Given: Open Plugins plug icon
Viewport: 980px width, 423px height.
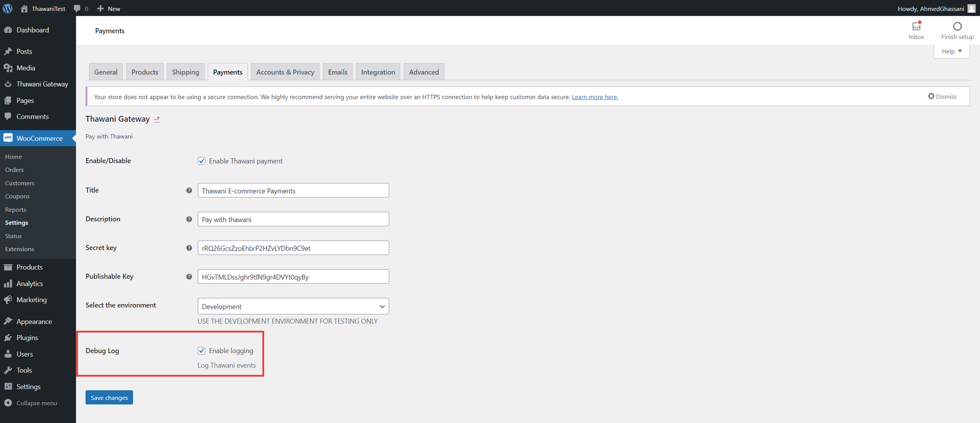Looking at the screenshot, I should tap(8, 337).
